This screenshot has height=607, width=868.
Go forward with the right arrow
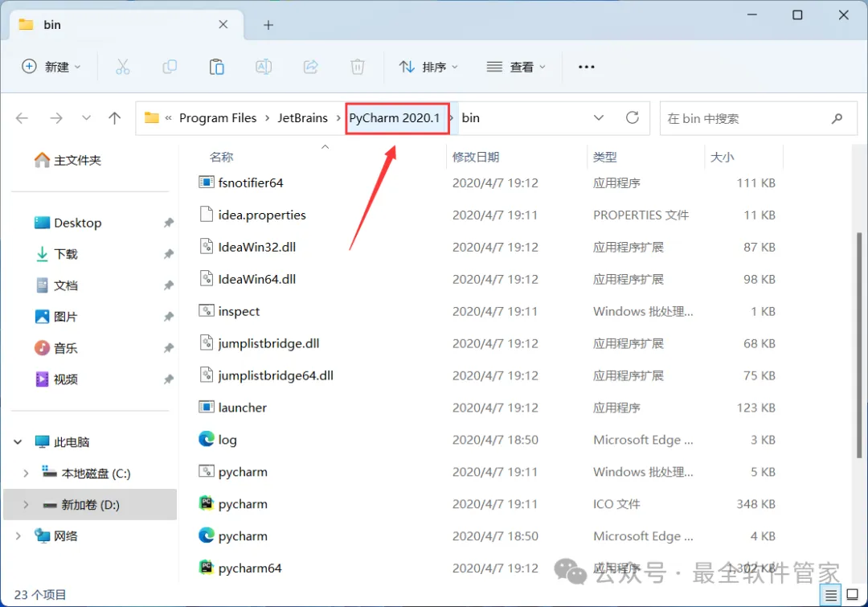click(x=56, y=118)
